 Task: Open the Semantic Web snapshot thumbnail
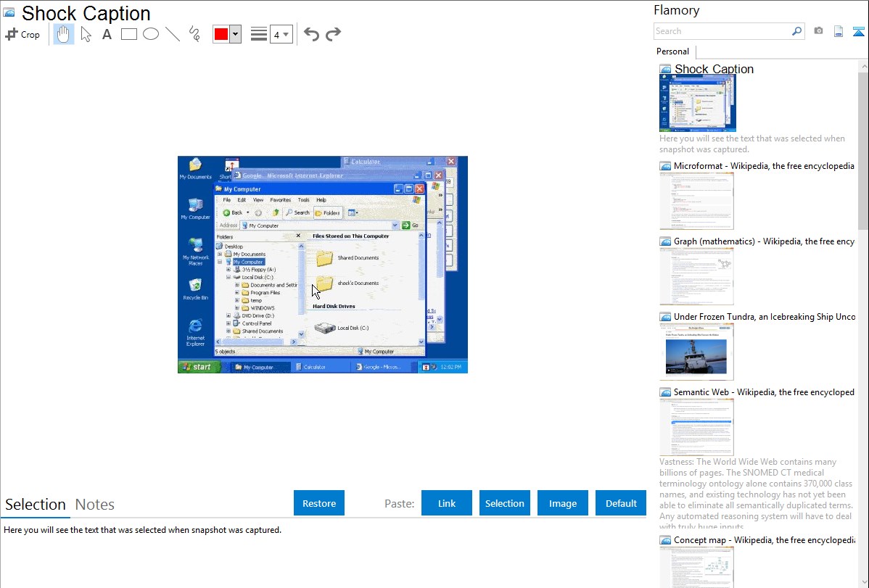696,427
